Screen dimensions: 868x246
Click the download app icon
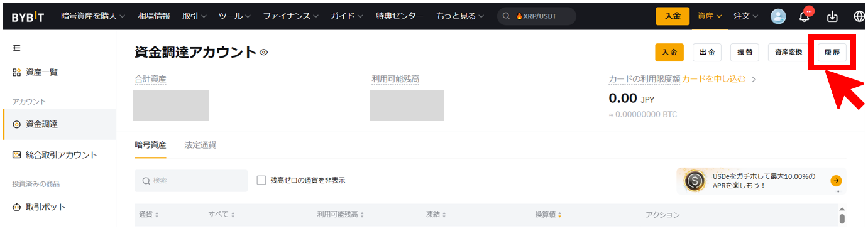point(832,16)
